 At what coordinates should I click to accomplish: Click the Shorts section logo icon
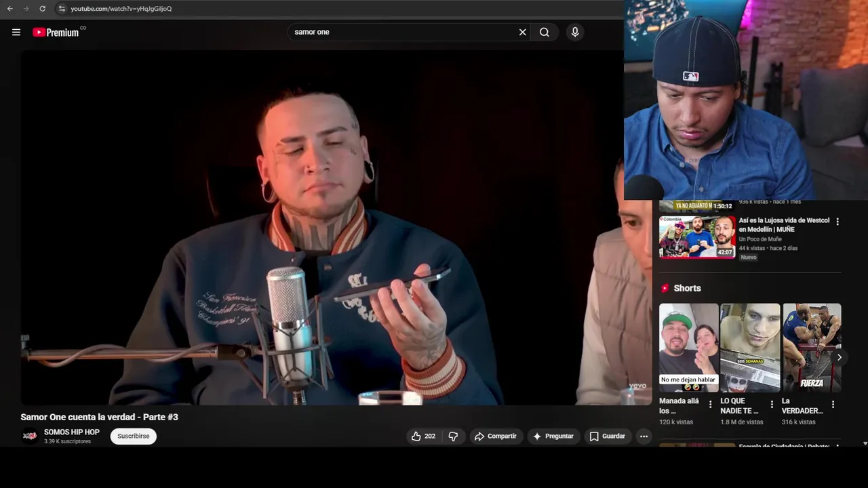click(x=665, y=288)
